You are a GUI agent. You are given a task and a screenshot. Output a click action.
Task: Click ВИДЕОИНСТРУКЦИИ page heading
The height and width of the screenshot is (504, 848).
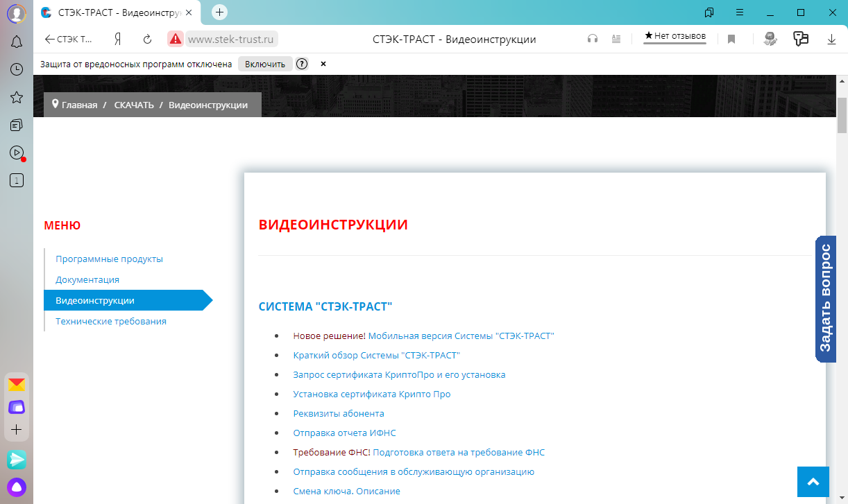(333, 225)
